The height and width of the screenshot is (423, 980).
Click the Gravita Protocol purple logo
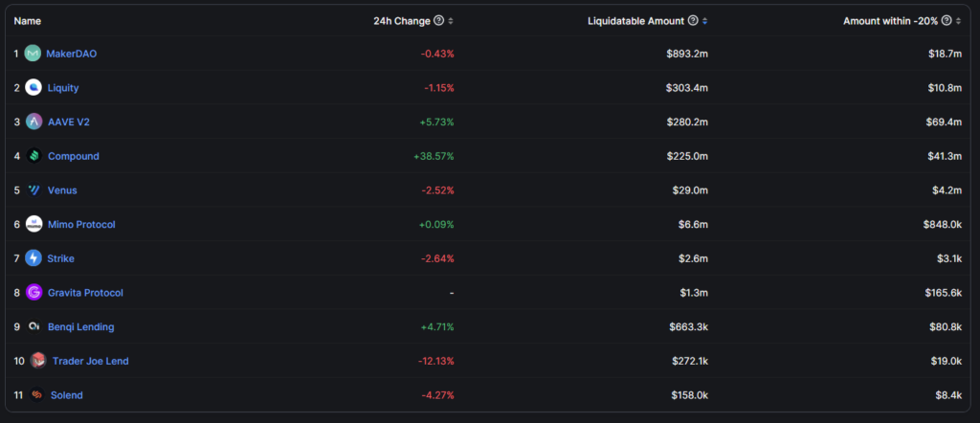pyautogui.click(x=33, y=293)
